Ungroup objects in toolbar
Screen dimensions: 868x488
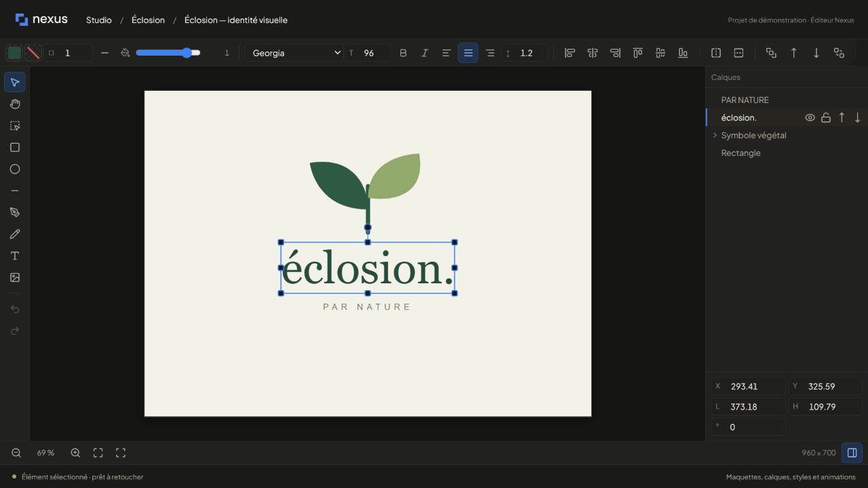pos(839,53)
